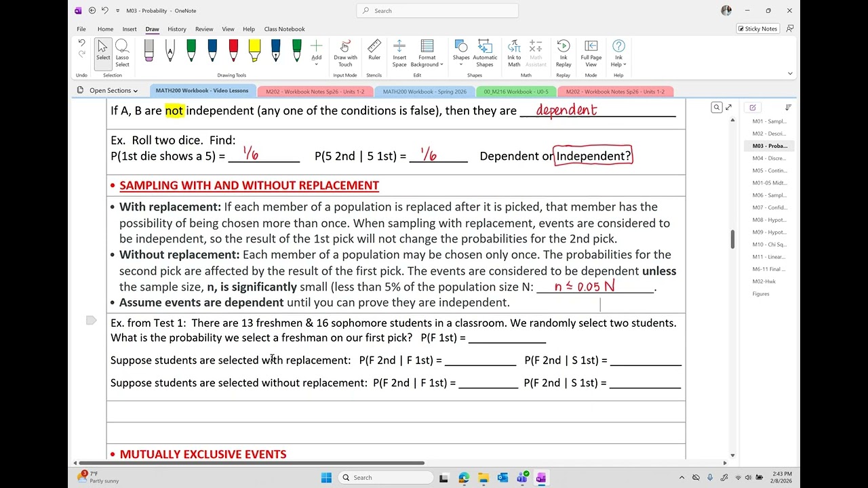Viewport: 868px width, 488px height.
Task: Select the red pen
Action: point(233,51)
